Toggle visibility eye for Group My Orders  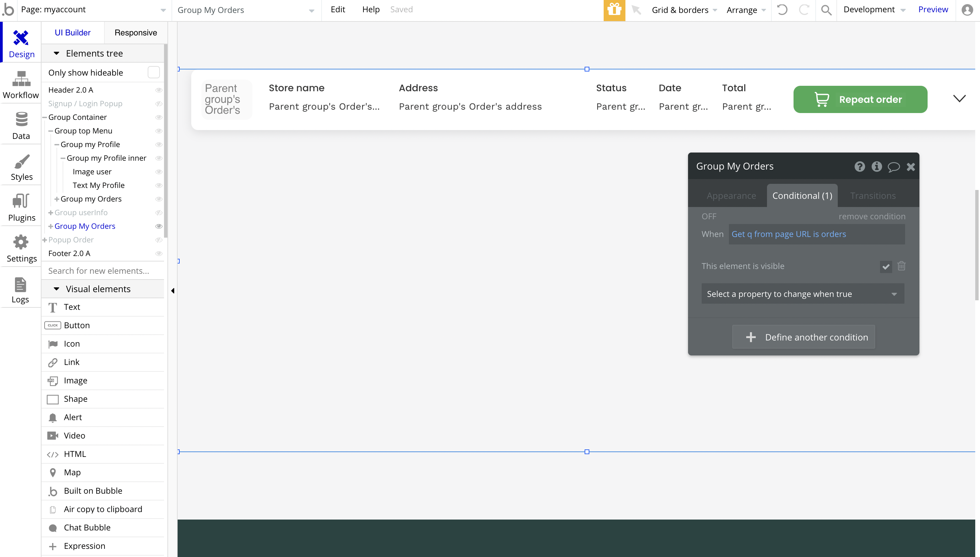point(159,226)
